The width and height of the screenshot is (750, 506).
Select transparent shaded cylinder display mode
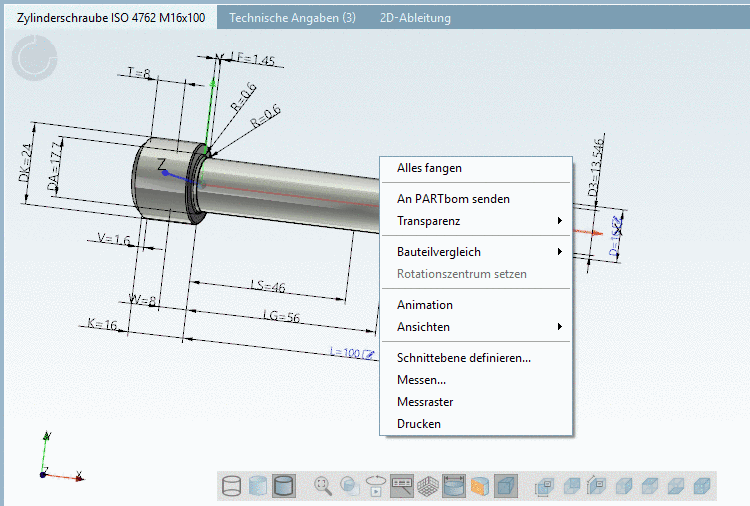click(258, 486)
